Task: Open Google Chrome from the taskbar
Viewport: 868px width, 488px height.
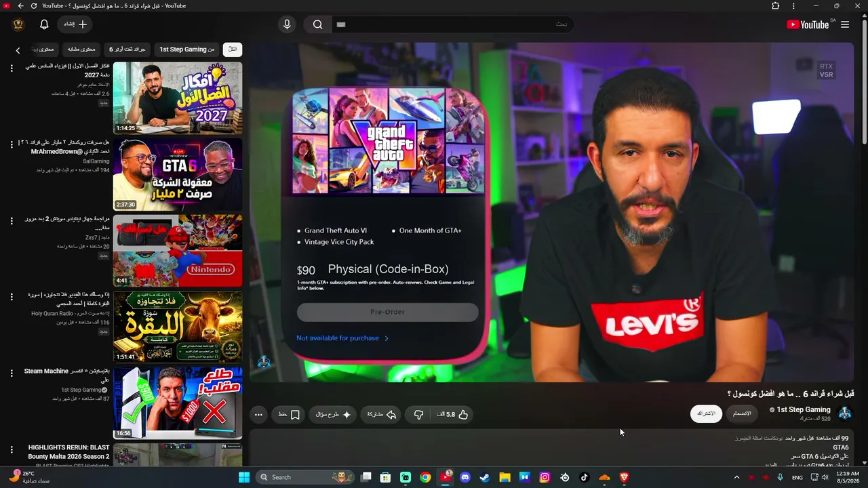Action: click(425, 477)
